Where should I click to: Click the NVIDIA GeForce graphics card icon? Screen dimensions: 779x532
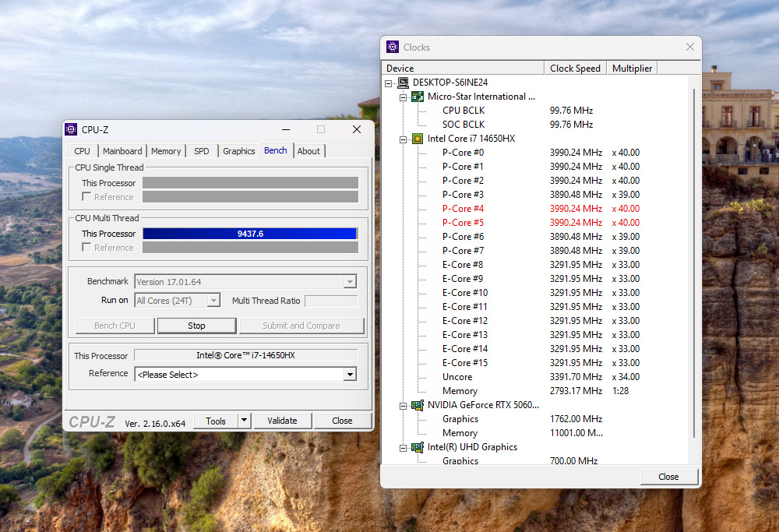[x=418, y=405]
